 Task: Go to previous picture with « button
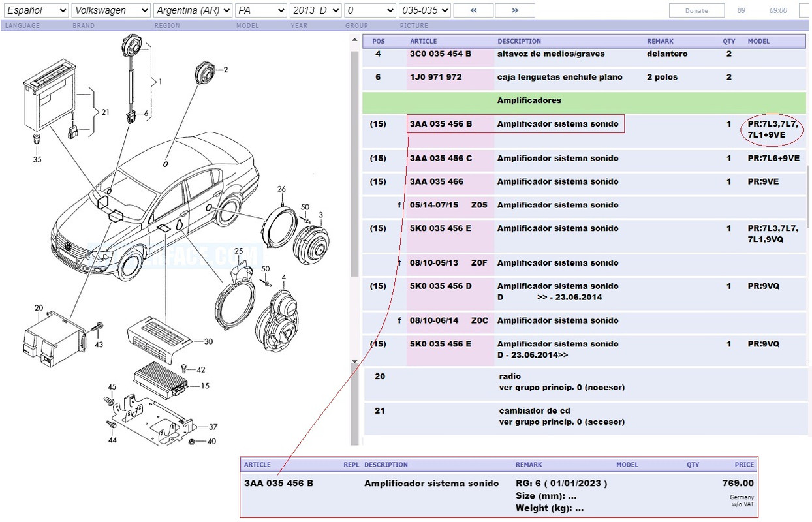point(473,10)
